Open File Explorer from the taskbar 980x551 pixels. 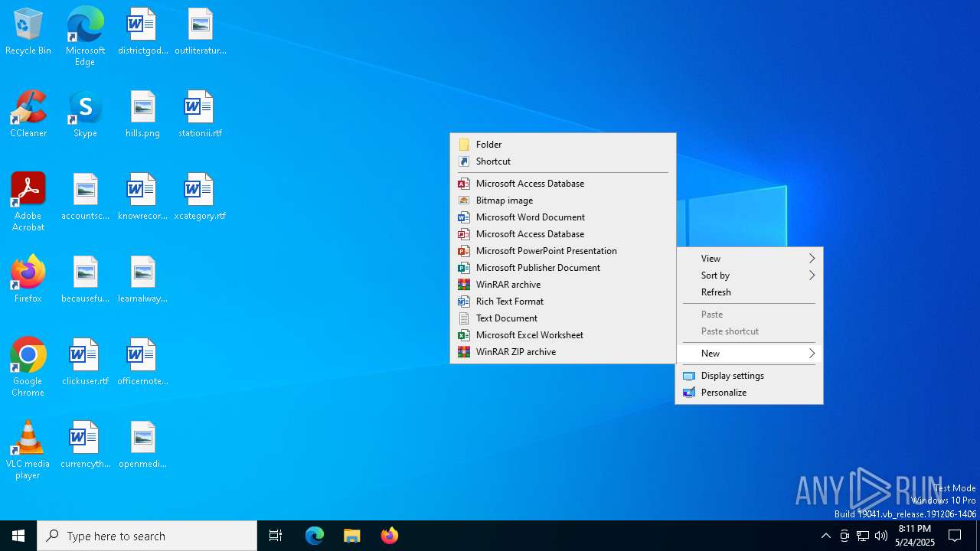pos(351,536)
